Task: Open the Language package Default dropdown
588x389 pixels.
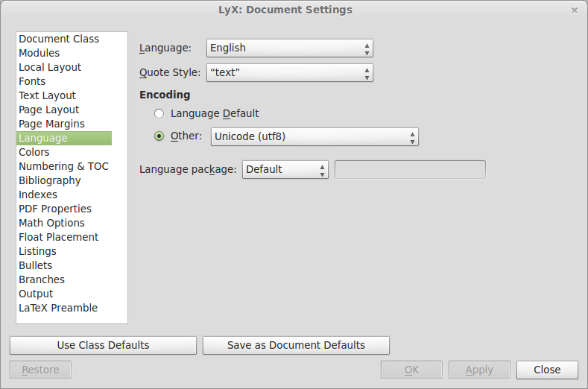Action: click(x=285, y=170)
